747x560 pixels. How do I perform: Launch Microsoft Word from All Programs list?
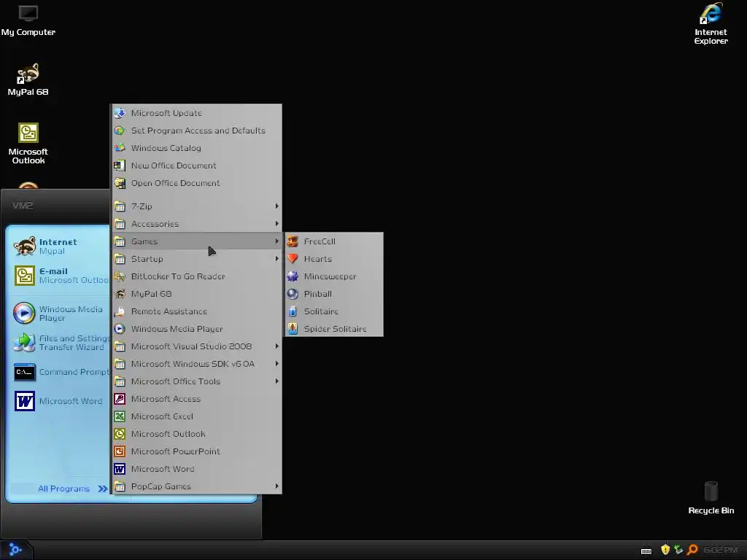pyautogui.click(x=197, y=469)
